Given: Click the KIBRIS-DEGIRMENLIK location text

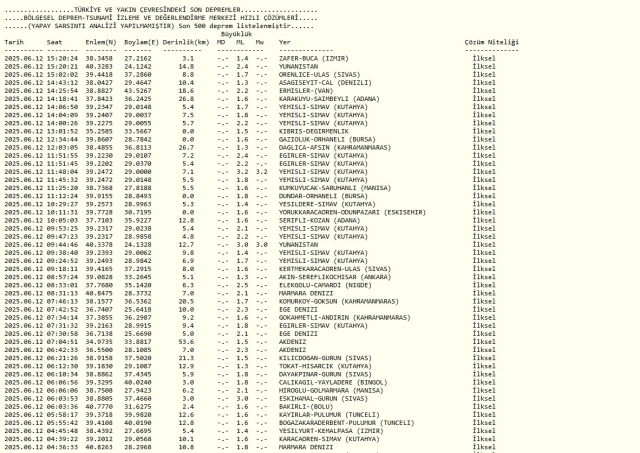Looking at the screenshot, I should click(314, 128).
